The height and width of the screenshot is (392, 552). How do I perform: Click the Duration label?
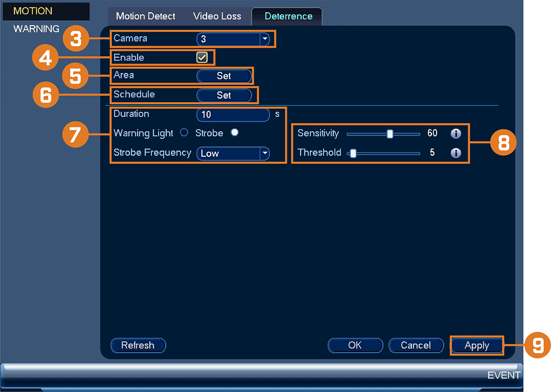coord(131,114)
